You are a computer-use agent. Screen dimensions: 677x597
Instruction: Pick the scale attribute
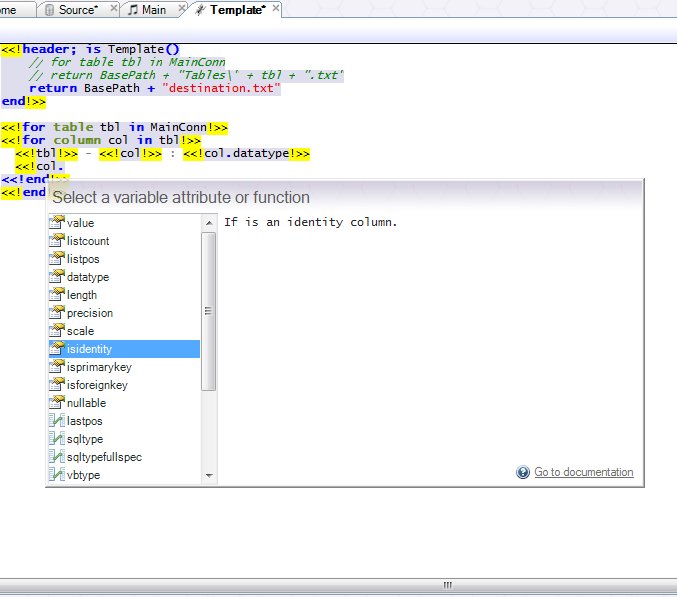124,331
